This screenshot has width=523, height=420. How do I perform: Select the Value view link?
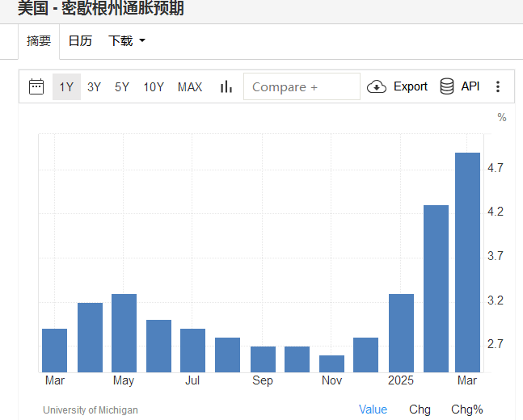[373, 409]
